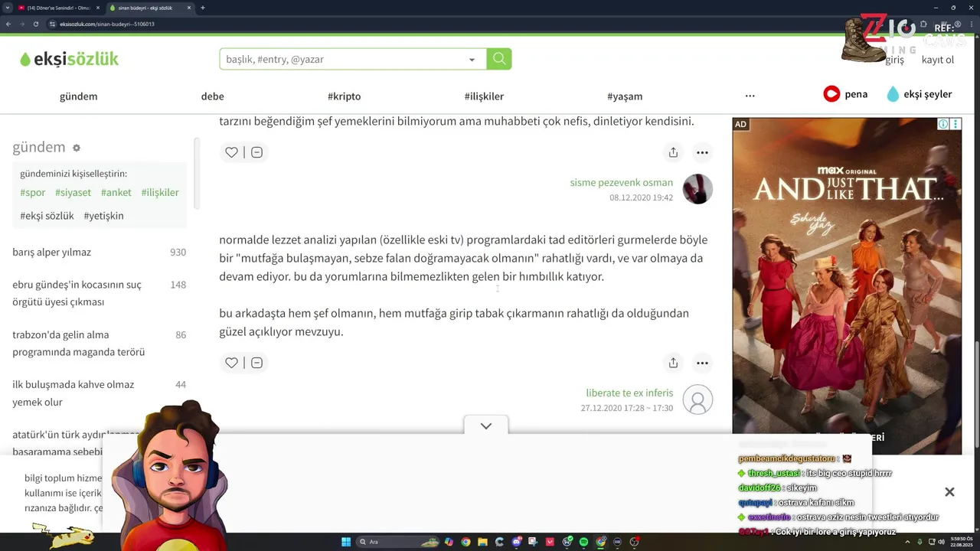The width and height of the screenshot is (980, 551).
Task: Open more options for sisme pezevenk osman entry
Action: tap(702, 152)
